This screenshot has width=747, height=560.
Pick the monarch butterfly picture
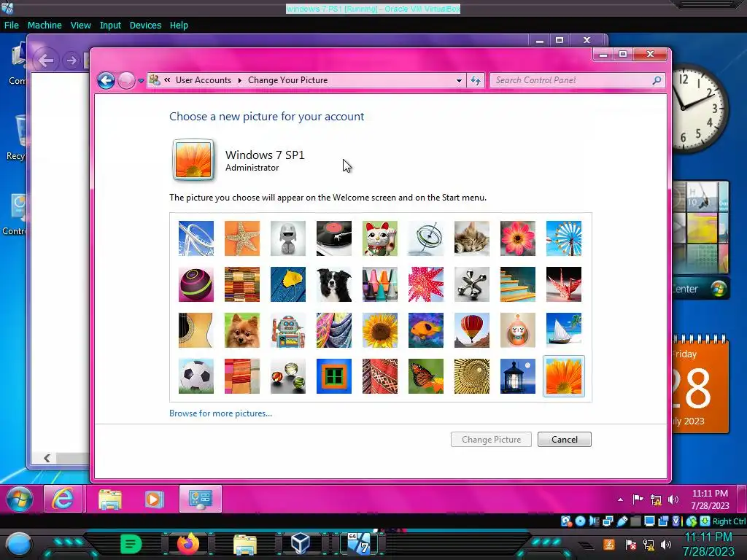click(426, 376)
